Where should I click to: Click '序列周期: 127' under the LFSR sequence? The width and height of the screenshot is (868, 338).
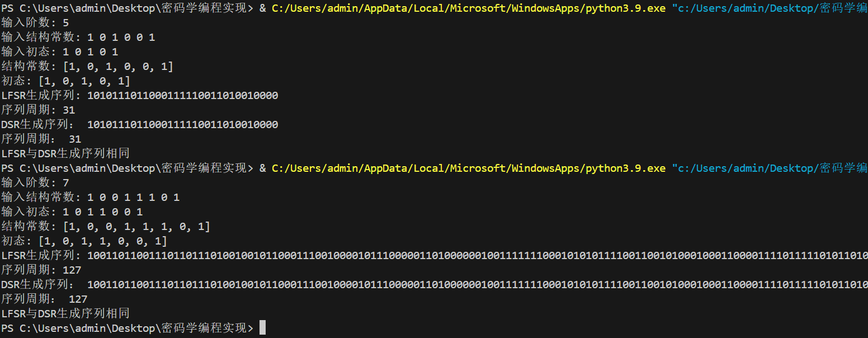coord(41,270)
